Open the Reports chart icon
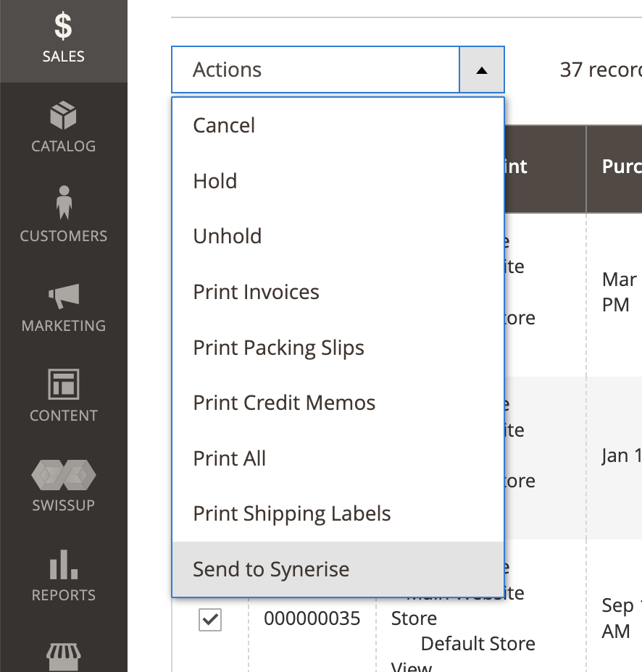Viewport: 642px width, 672px height. 64,576
